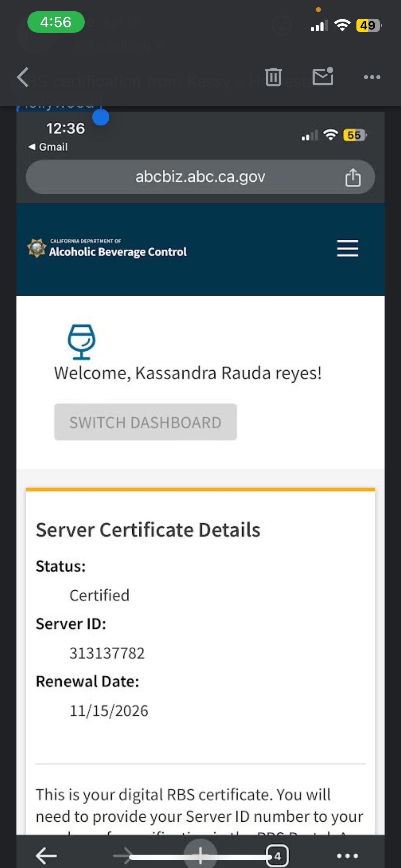
Task: Tap browser back arrow in bottom toolbar
Action: pos(46,856)
